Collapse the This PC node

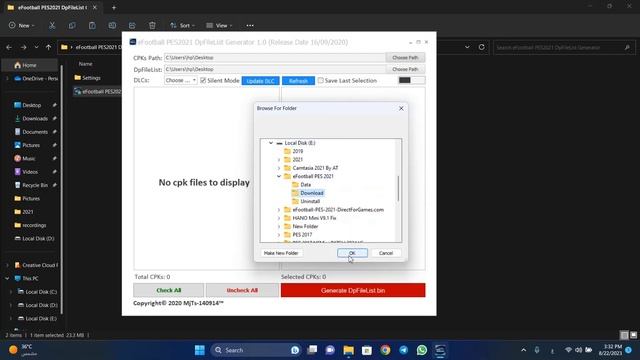click(x=7, y=278)
